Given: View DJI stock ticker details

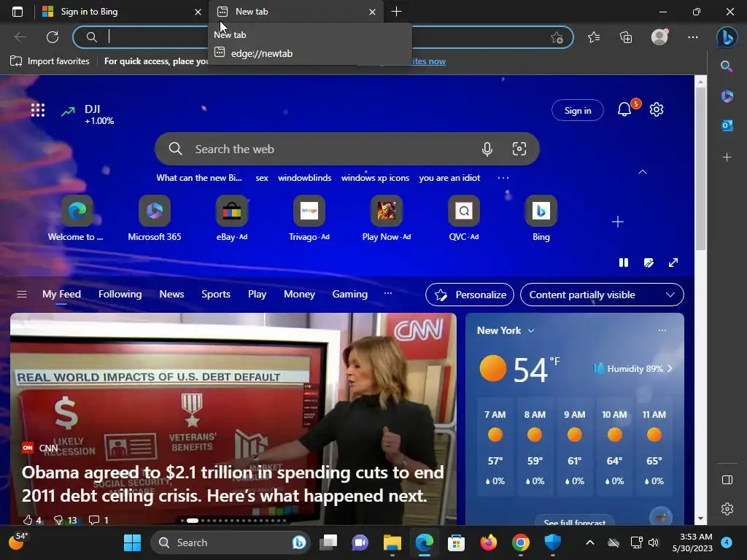Looking at the screenshot, I should pos(88,114).
